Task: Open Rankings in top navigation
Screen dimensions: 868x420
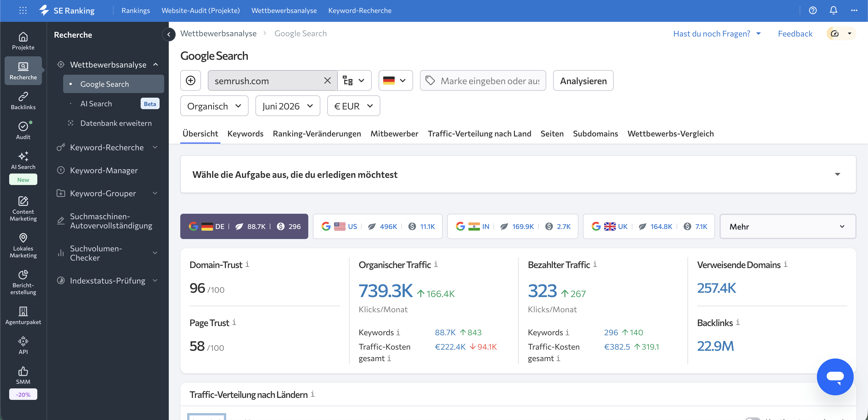Action: 136,10
